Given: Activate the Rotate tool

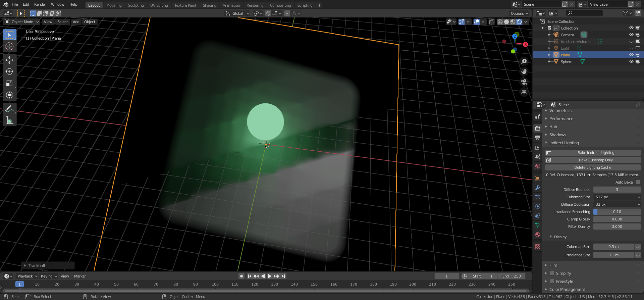Looking at the screenshot, I should [x=9, y=72].
